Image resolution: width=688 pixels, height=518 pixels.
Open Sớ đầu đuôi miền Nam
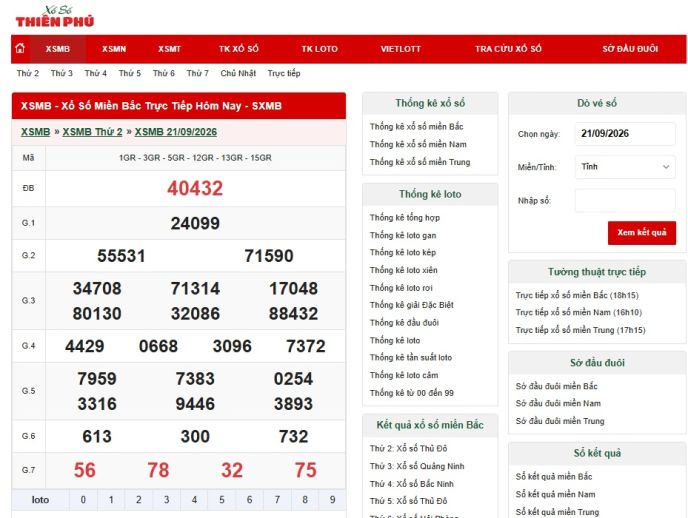[x=558, y=404]
